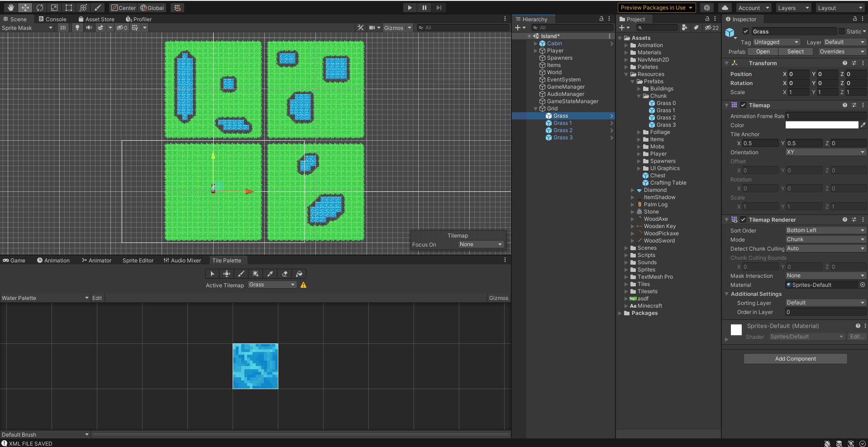Click the Pause button
Image resolution: width=868 pixels, height=447 pixels.
click(x=424, y=8)
